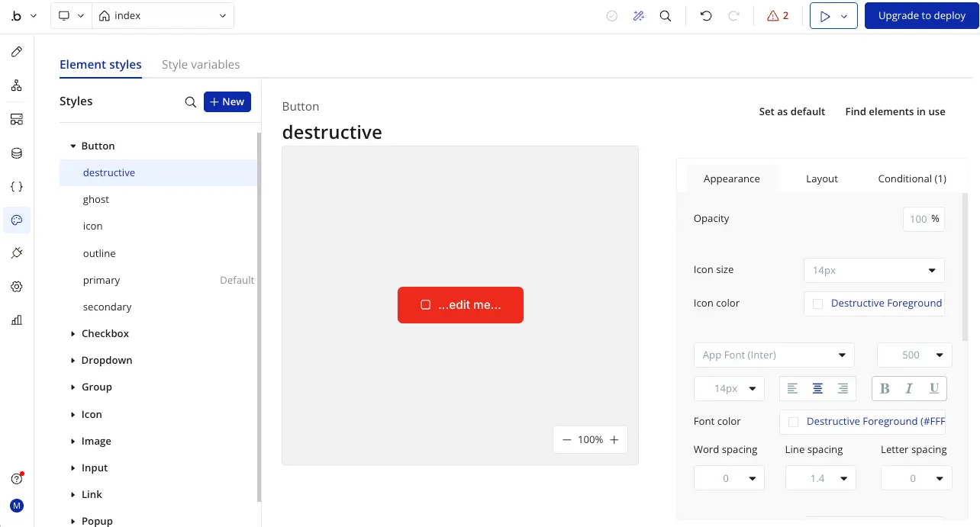This screenshot has width=980, height=527.
Task: Select the ghost style in the list
Action: pyautogui.click(x=96, y=199)
